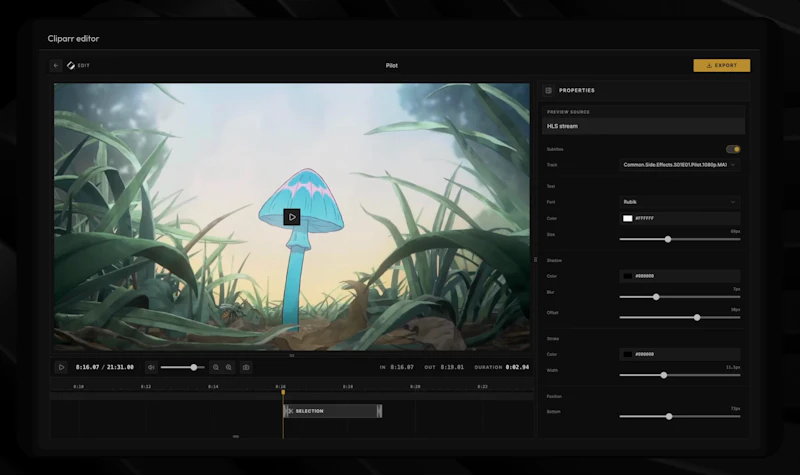Zoom out the timeline
Screen dimensions: 800x475
[x=216, y=367]
